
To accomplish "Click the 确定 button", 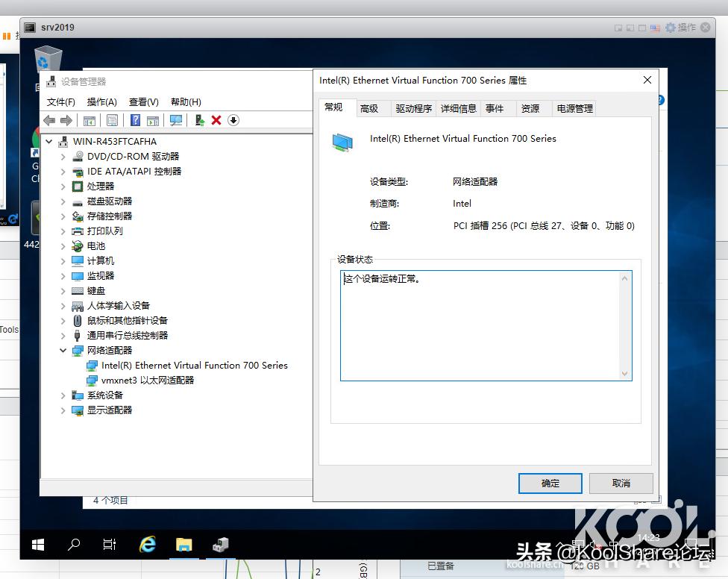I will click(550, 483).
